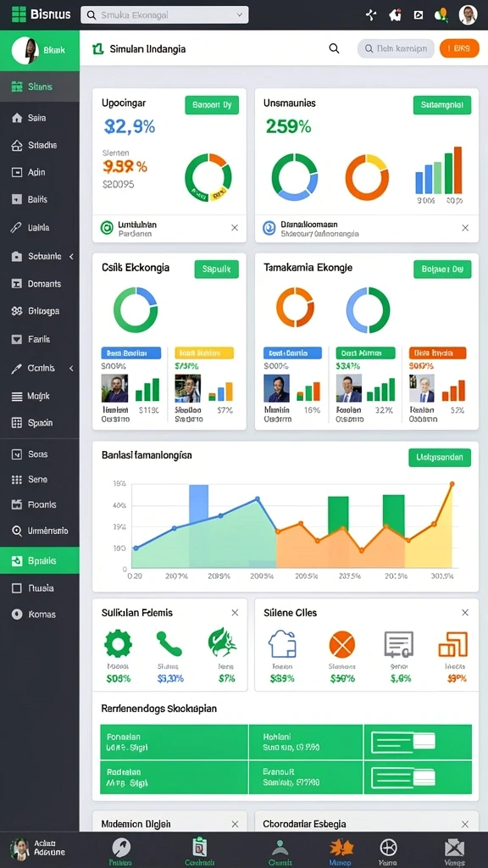The width and height of the screenshot is (488, 868).
Task: Dismiss the Umtiulahan Pardienen notification
Action: tap(235, 227)
